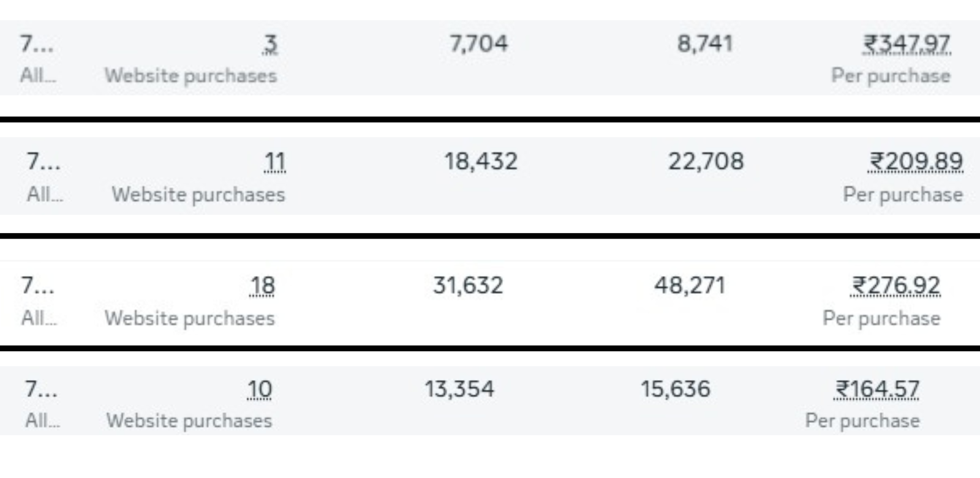Select the ₹164.57 cost per purchase

coord(877,389)
